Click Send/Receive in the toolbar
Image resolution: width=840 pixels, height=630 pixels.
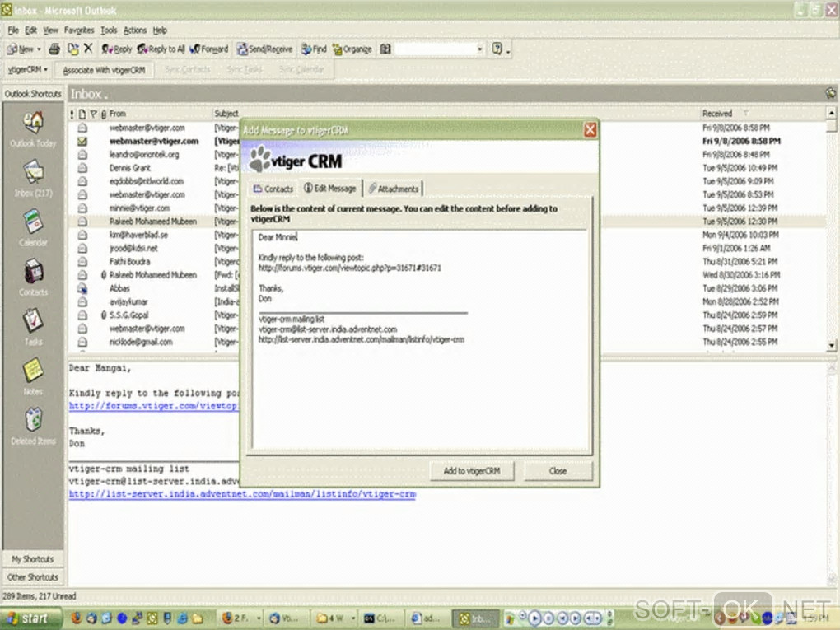[264, 49]
